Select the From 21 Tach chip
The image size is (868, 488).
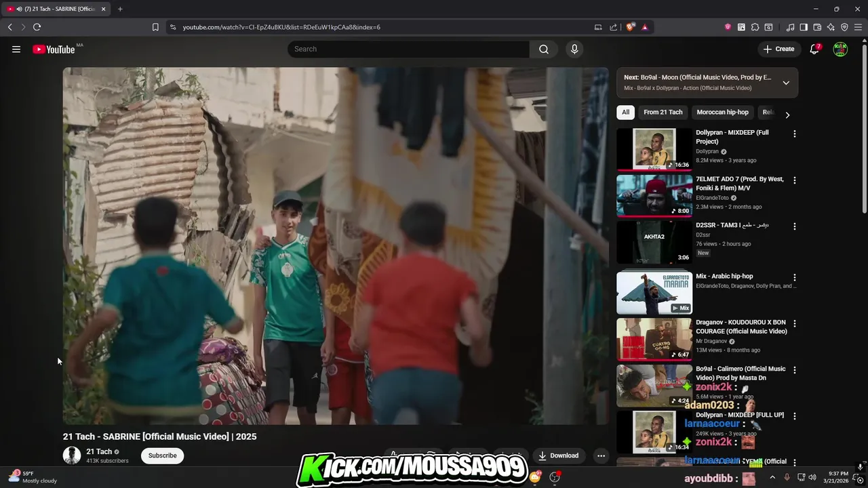(x=663, y=113)
